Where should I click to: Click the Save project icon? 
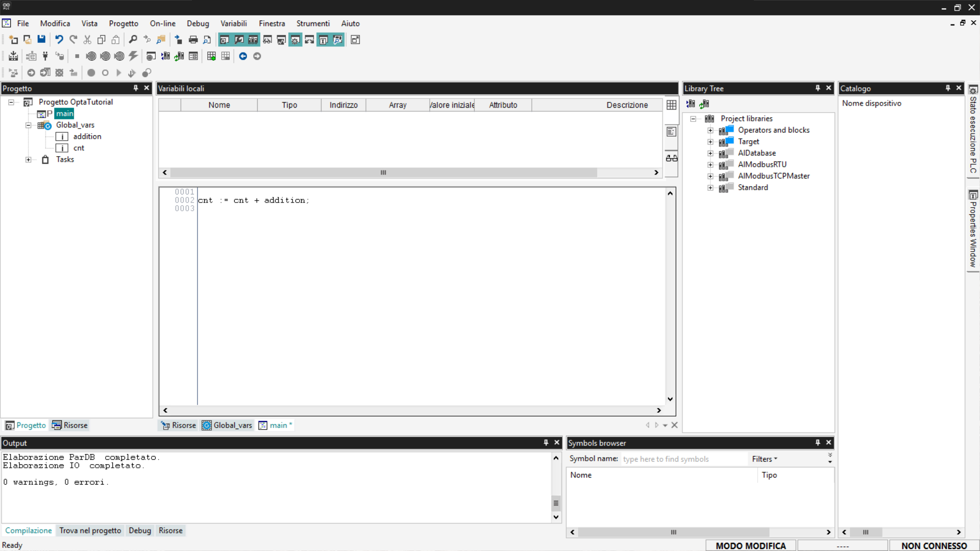(x=41, y=40)
